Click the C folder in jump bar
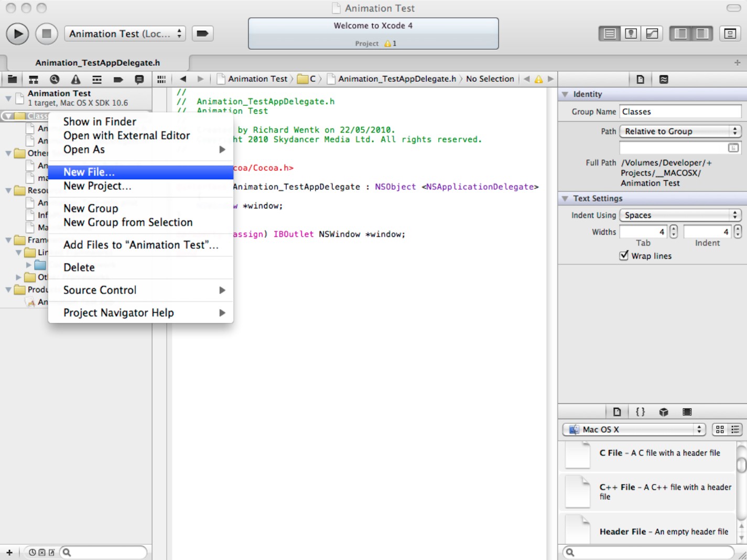This screenshot has height=560, width=747. (307, 79)
